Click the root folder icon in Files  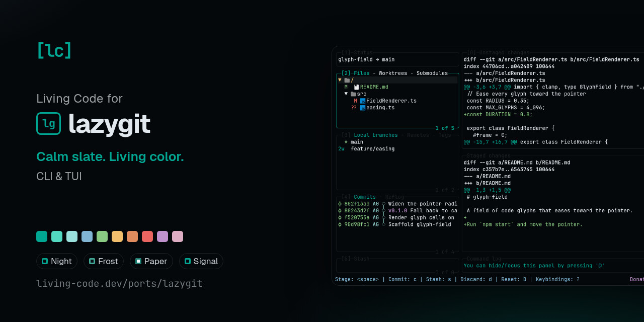pyautogui.click(x=347, y=80)
